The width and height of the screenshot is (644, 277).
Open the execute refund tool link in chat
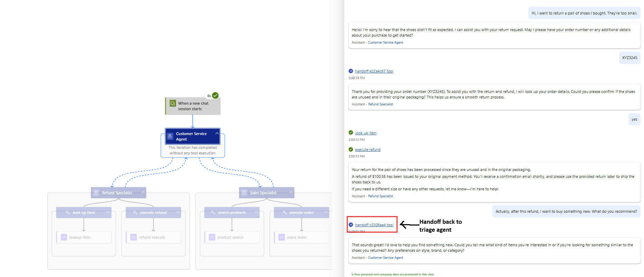[x=368, y=150]
